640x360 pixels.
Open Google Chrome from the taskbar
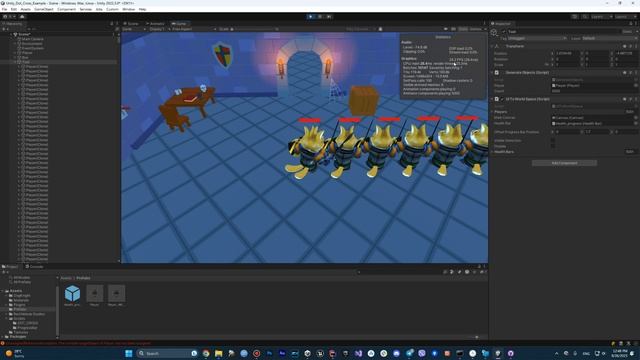[206, 353]
